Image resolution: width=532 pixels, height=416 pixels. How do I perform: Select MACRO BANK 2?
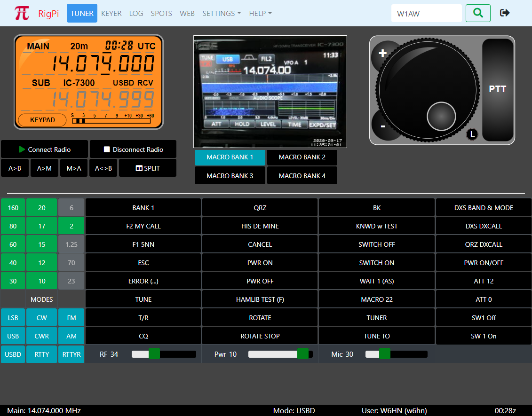click(x=302, y=157)
